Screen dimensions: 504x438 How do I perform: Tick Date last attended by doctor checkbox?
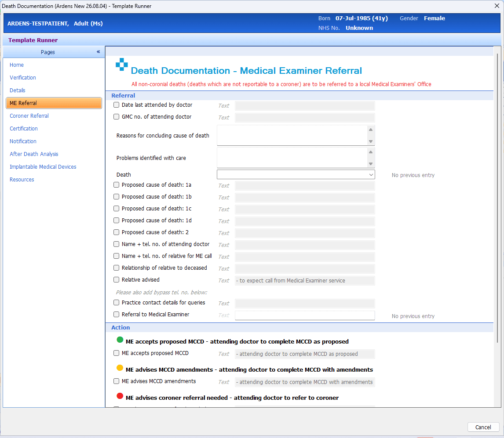pos(117,105)
